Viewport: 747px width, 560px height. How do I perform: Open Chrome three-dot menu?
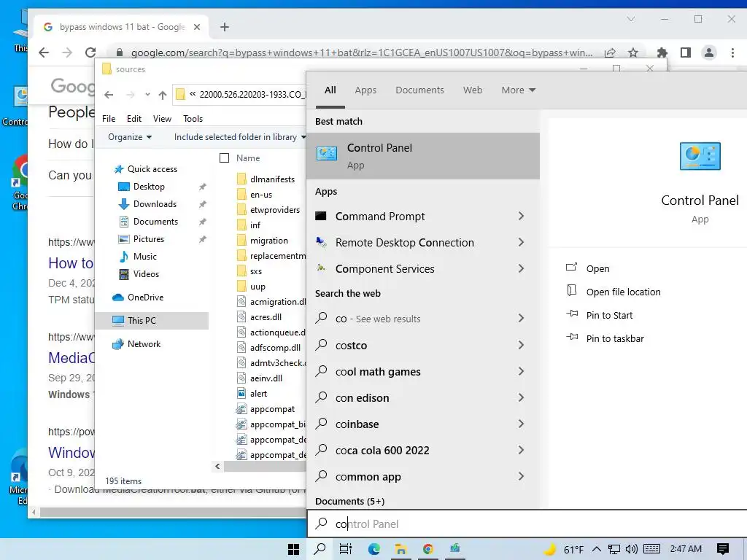point(732,52)
